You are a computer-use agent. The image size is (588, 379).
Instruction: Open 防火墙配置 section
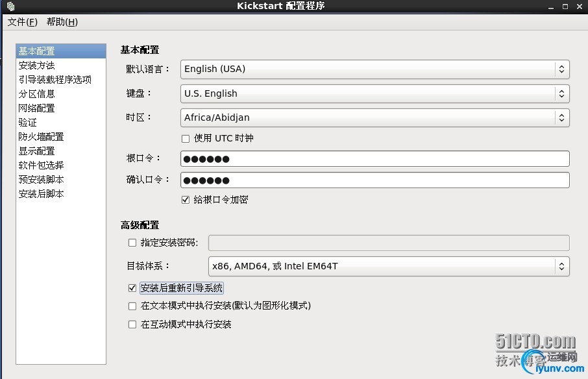tap(61, 136)
